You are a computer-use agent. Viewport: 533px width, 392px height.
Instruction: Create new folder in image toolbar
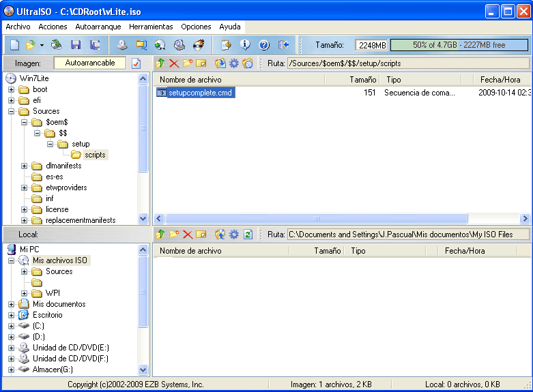[188, 63]
